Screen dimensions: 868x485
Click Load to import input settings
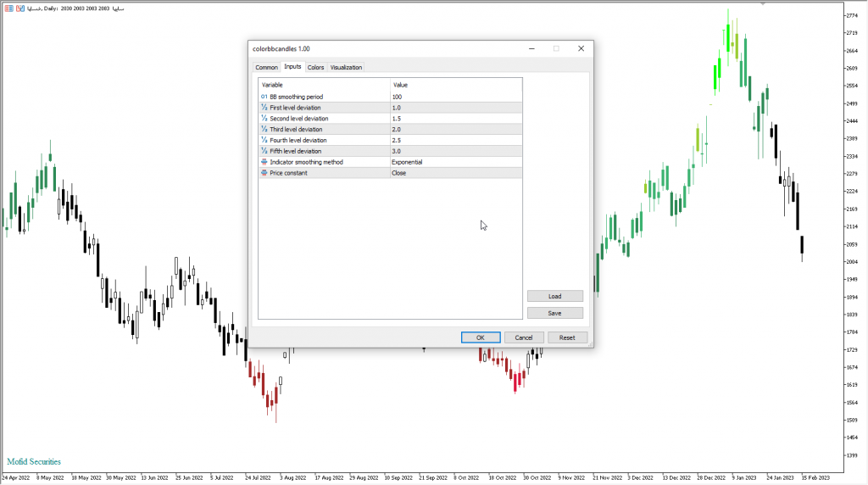[x=554, y=297]
